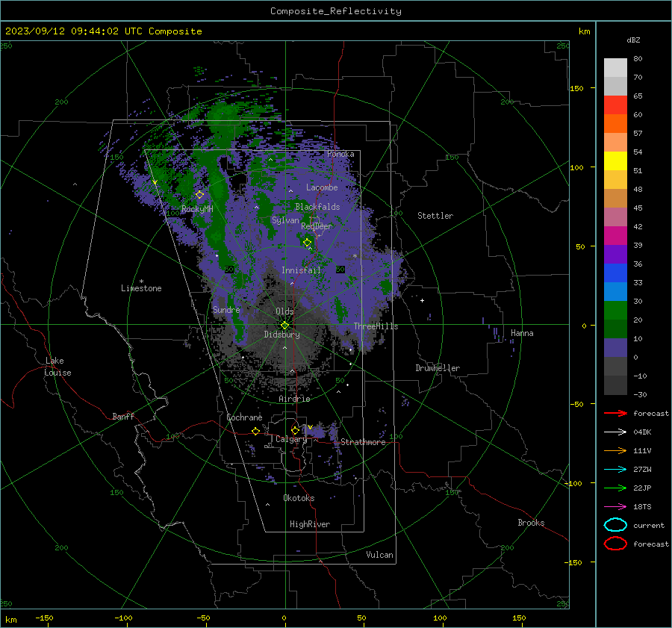Click the cyan 27ZW arrow legend icon
The height and width of the screenshot is (628, 672).
tap(615, 469)
